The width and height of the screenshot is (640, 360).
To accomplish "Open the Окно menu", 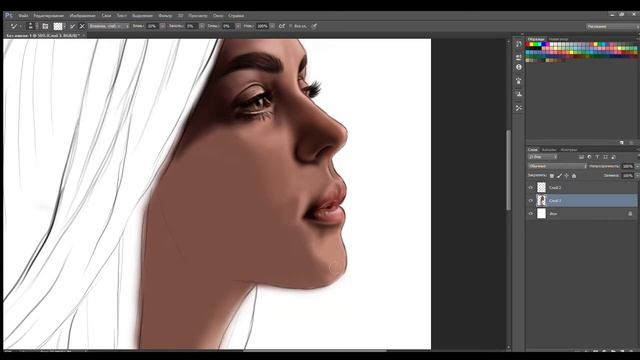I will pos(218,16).
